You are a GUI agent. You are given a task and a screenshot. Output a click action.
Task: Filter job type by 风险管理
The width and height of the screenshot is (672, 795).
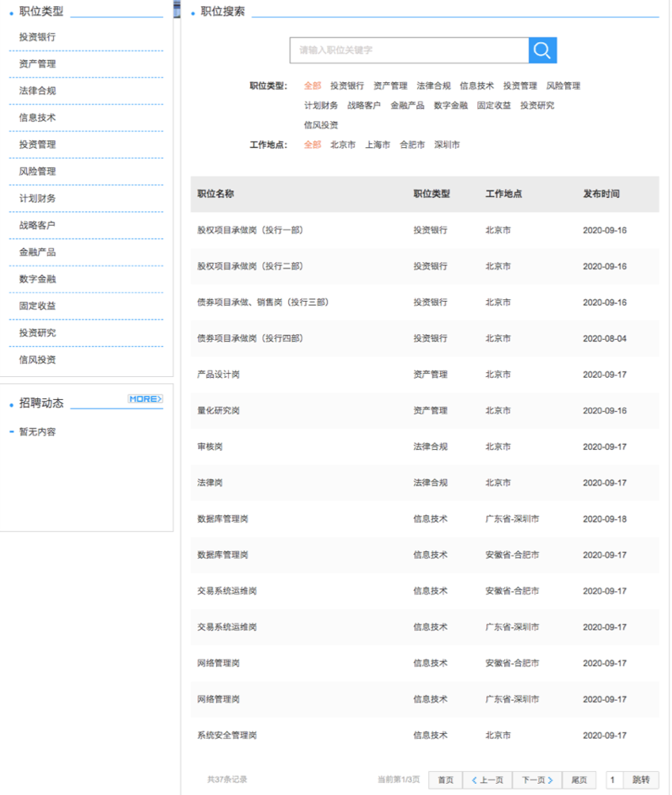coord(563,86)
